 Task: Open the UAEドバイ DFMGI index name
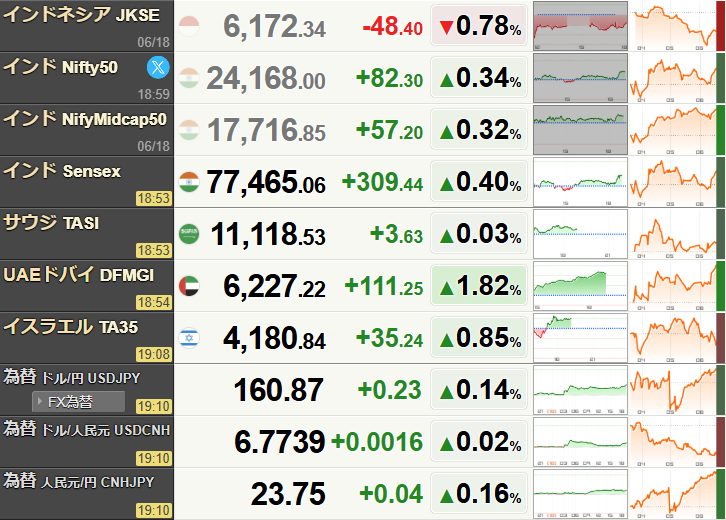coord(78,275)
